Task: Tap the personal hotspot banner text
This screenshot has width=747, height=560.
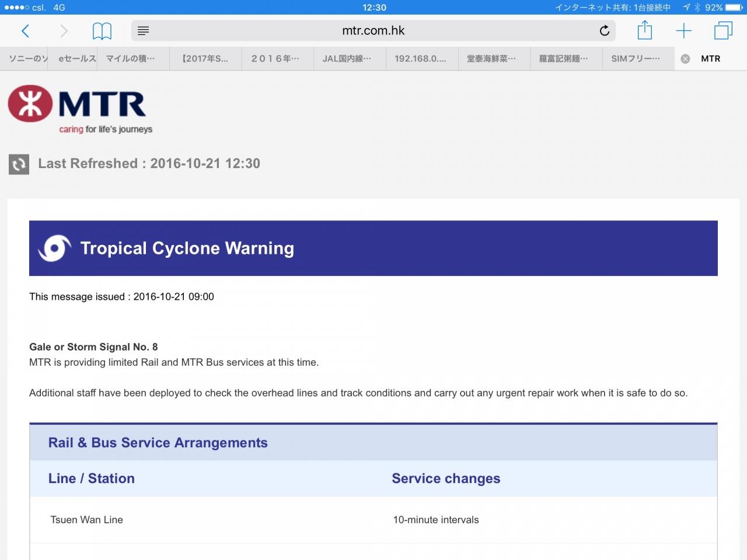Action: (613, 8)
